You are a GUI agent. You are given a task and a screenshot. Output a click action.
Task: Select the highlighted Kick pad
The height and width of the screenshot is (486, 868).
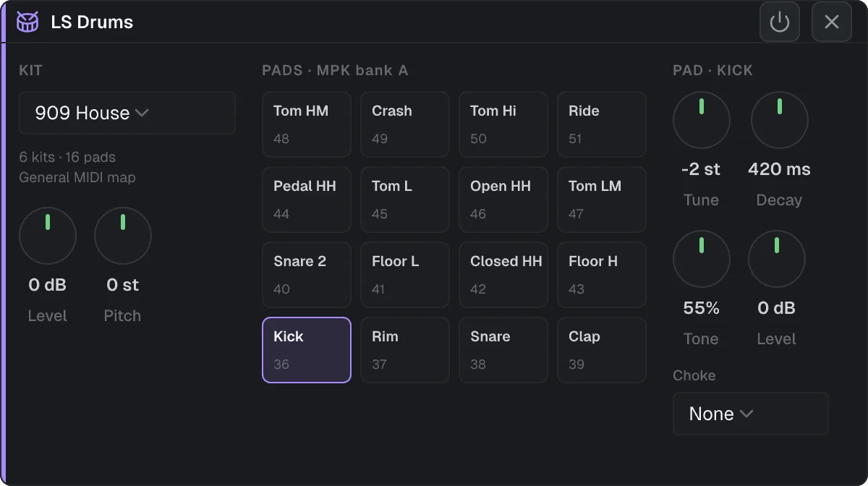click(307, 350)
